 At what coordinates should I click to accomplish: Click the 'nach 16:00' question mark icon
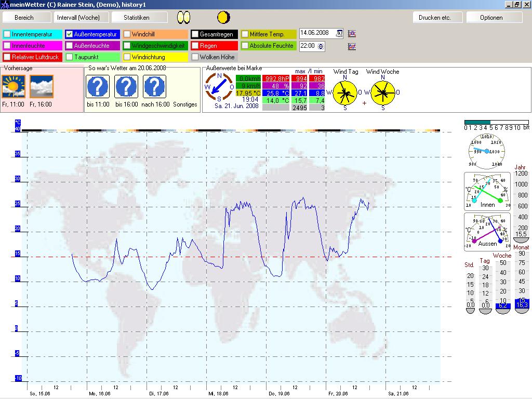[154, 87]
